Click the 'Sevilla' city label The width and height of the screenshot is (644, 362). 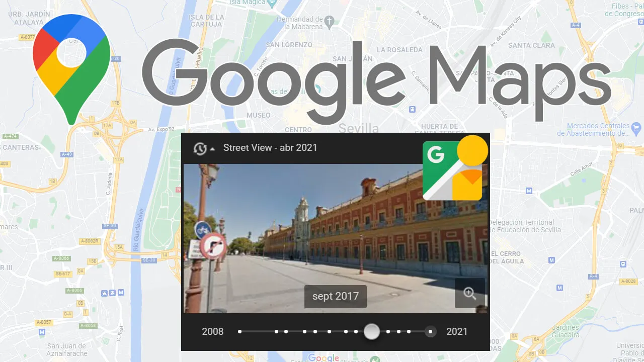[x=358, y=128]
